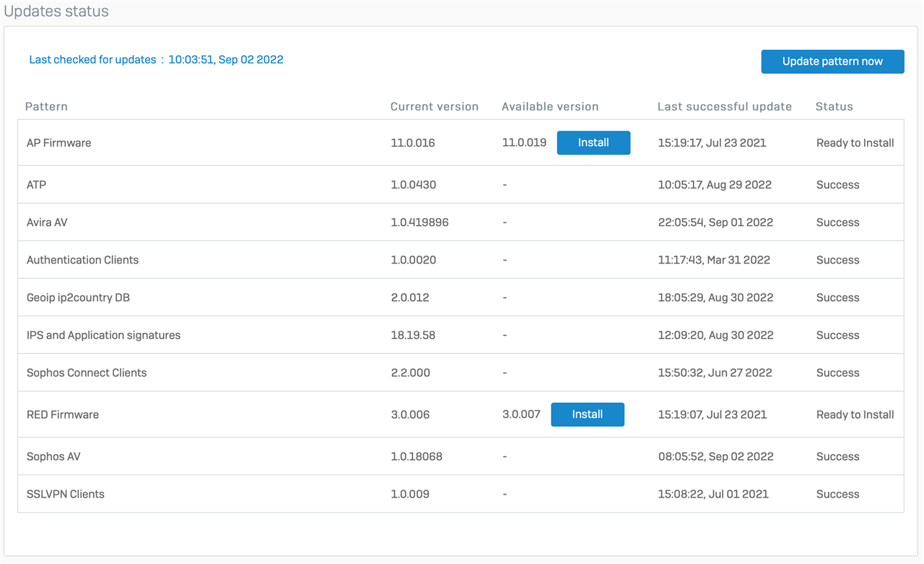Click the Last successful update column header

725,106
